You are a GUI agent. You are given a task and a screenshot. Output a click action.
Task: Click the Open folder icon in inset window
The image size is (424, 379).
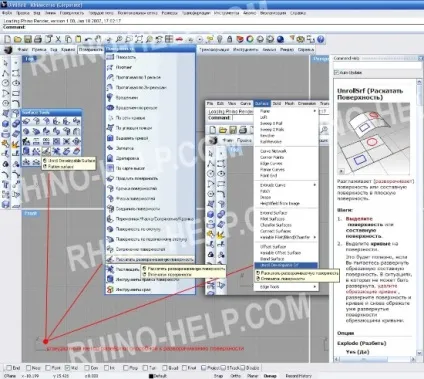223,130
